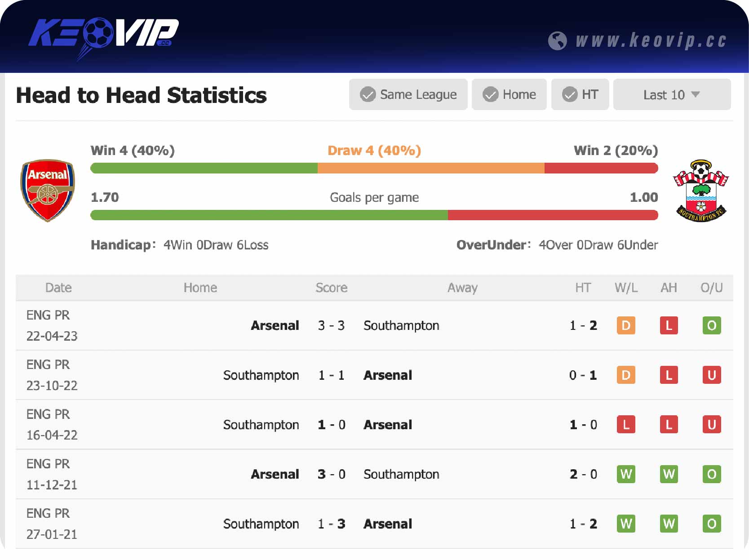The image size is (749, 560).
Task: Click the red U badge in the 16-04-22 row
Action: (x=711, y=424)
